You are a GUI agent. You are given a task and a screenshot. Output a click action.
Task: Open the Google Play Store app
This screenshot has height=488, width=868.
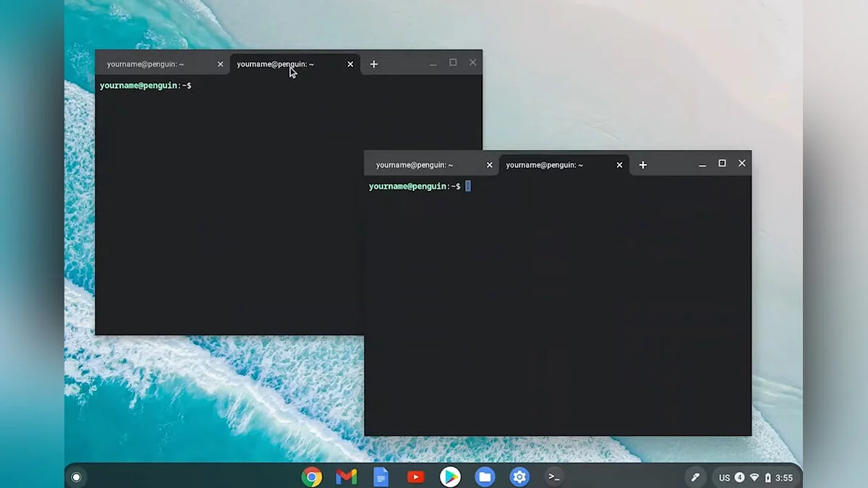point(450,477)
